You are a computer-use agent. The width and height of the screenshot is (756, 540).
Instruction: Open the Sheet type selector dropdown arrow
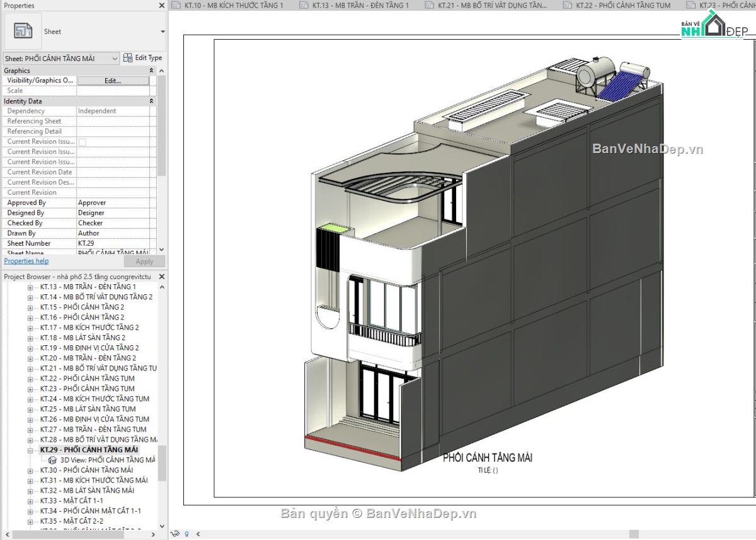(163, 32)
